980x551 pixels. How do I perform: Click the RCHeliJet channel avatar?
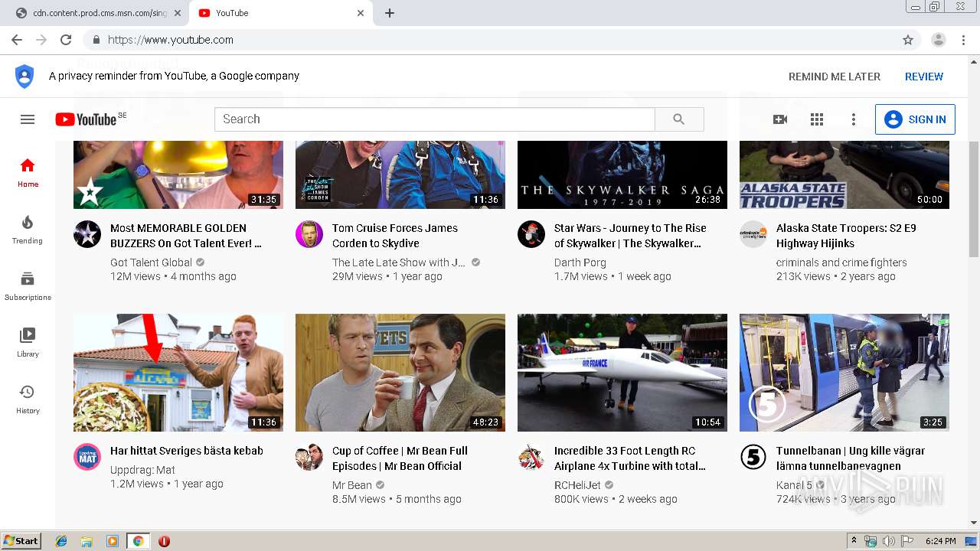click(531, 457)
